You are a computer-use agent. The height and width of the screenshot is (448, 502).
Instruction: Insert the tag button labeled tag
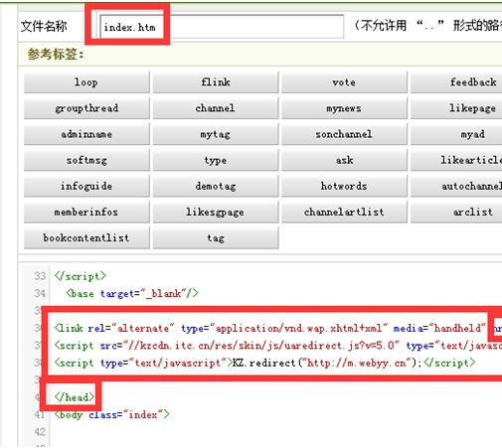point(216,237)
